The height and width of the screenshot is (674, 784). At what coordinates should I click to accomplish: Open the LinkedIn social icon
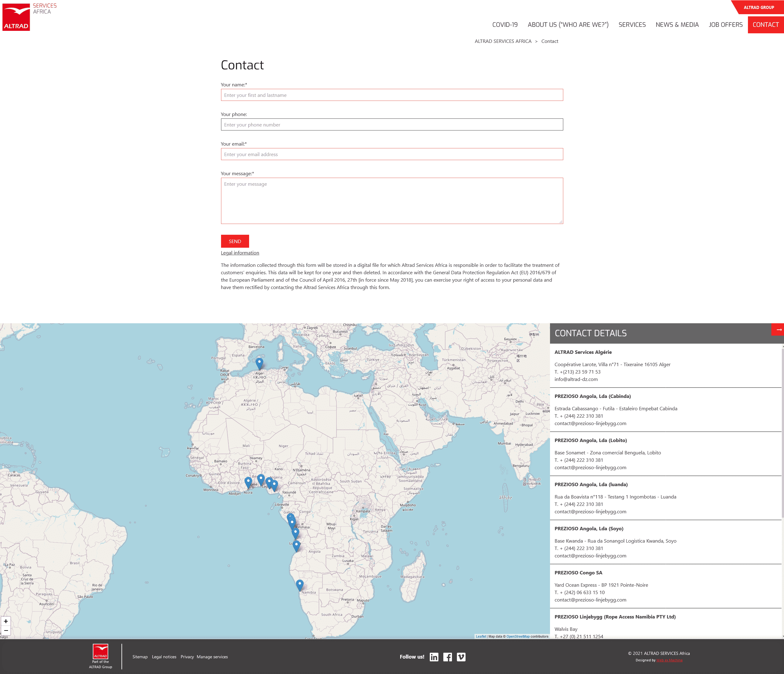pyautogui.click(x=434, y=657)
